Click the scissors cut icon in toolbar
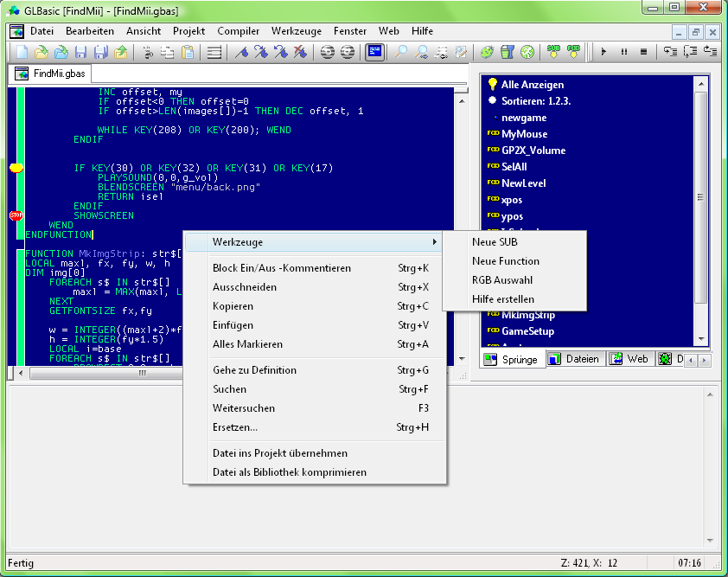This screenshot has width=728, height=577. 148,52
